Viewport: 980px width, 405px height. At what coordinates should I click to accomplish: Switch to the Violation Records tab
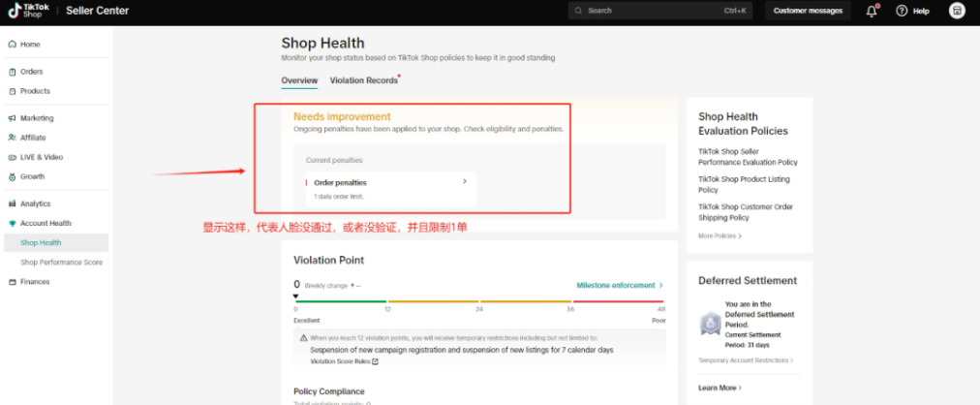coord(364,80)
